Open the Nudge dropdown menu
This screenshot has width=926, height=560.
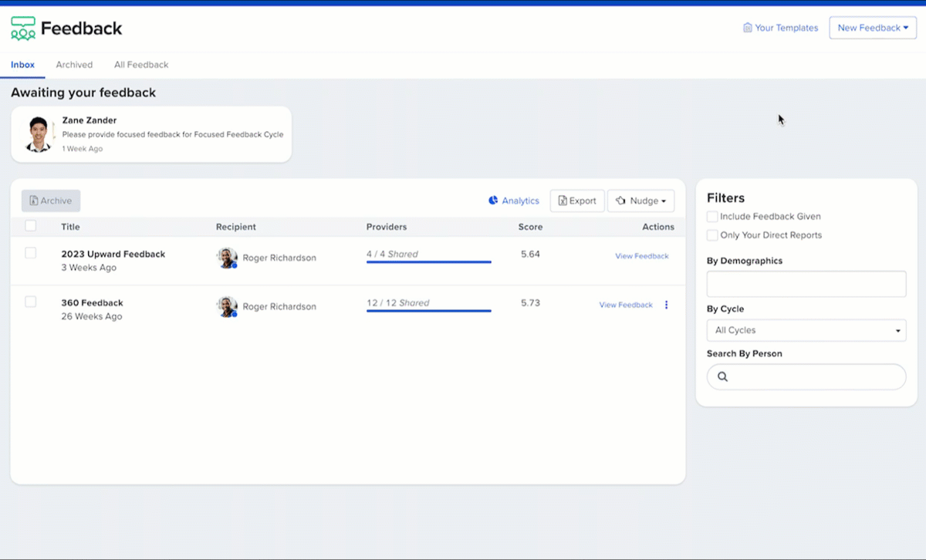[640, 201]
